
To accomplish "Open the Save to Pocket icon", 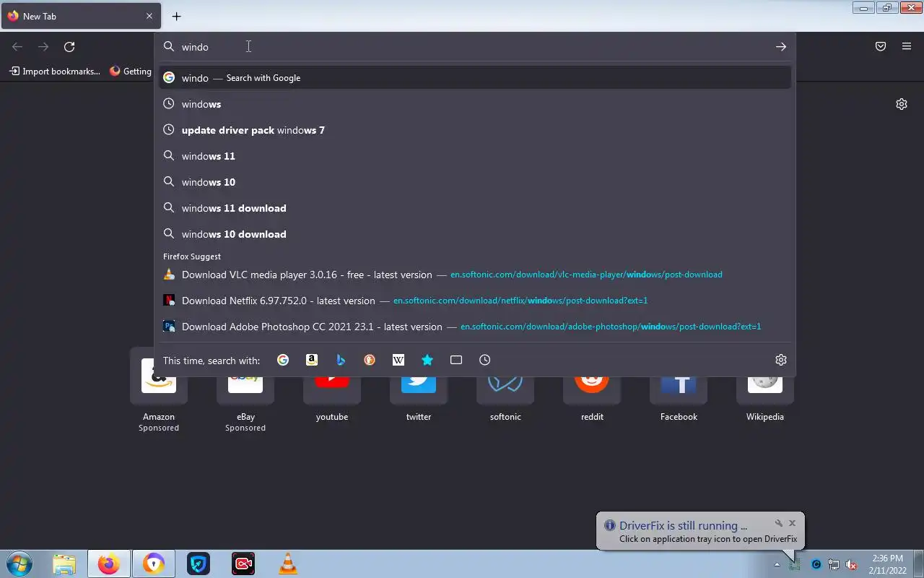I will [x=881, y=47].
